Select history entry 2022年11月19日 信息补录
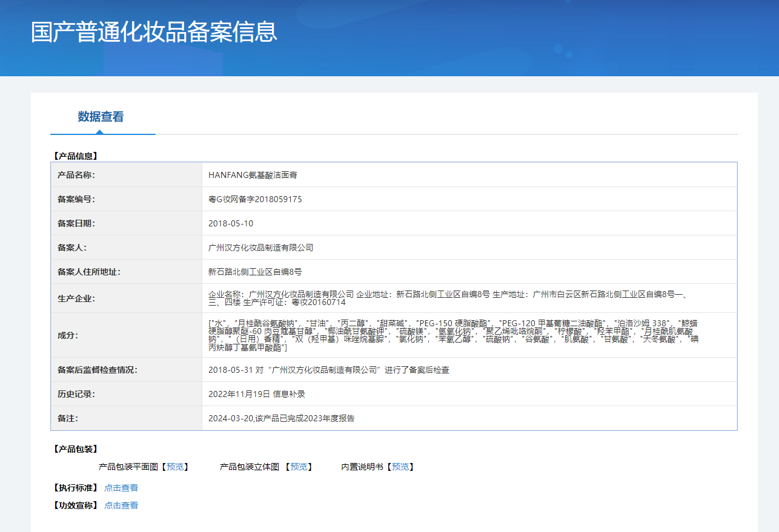 [257, 394]
